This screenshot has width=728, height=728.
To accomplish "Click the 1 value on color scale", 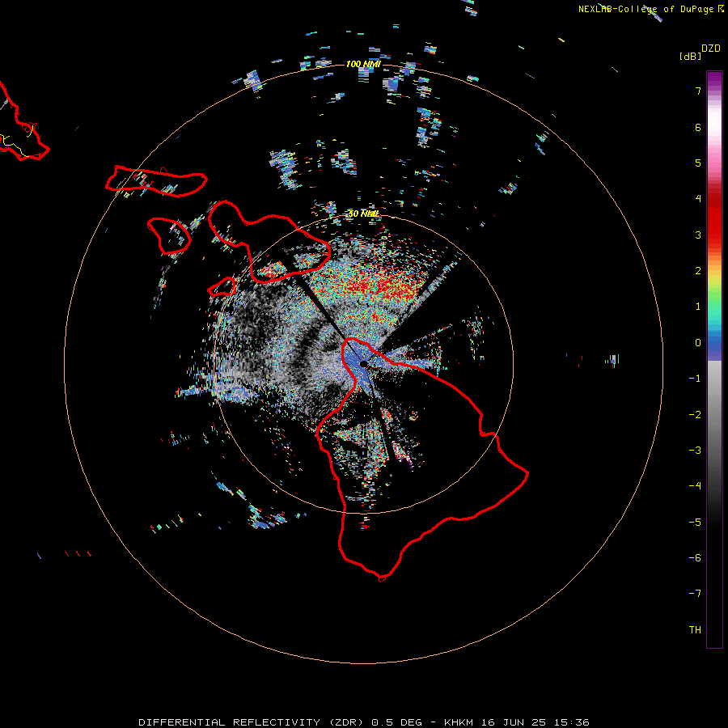I will click(x=698, y=307).
